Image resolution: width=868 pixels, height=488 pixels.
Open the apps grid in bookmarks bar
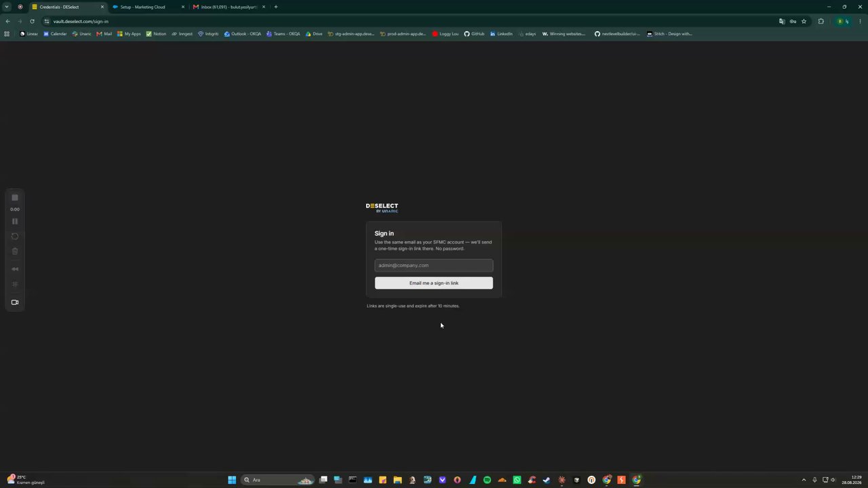pyautogui.click(x=7, y=34)
